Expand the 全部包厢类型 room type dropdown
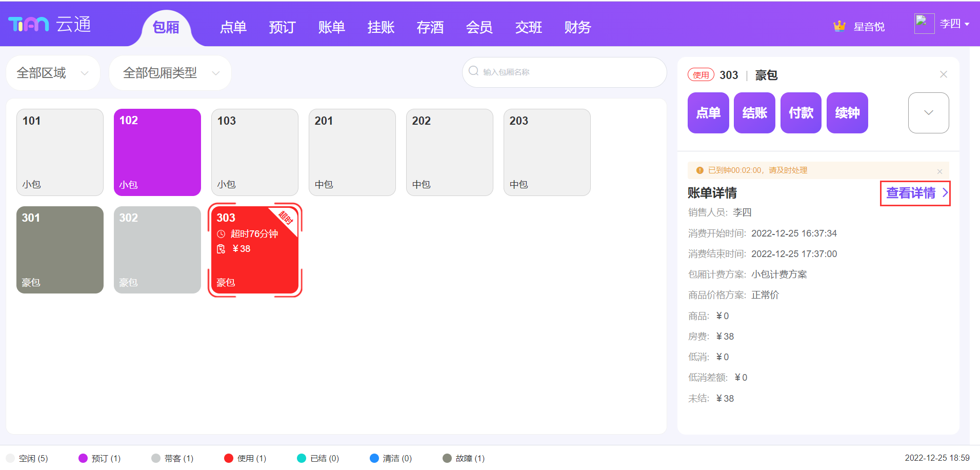Screen dimensions: 980x470 (x=170, y=73)
